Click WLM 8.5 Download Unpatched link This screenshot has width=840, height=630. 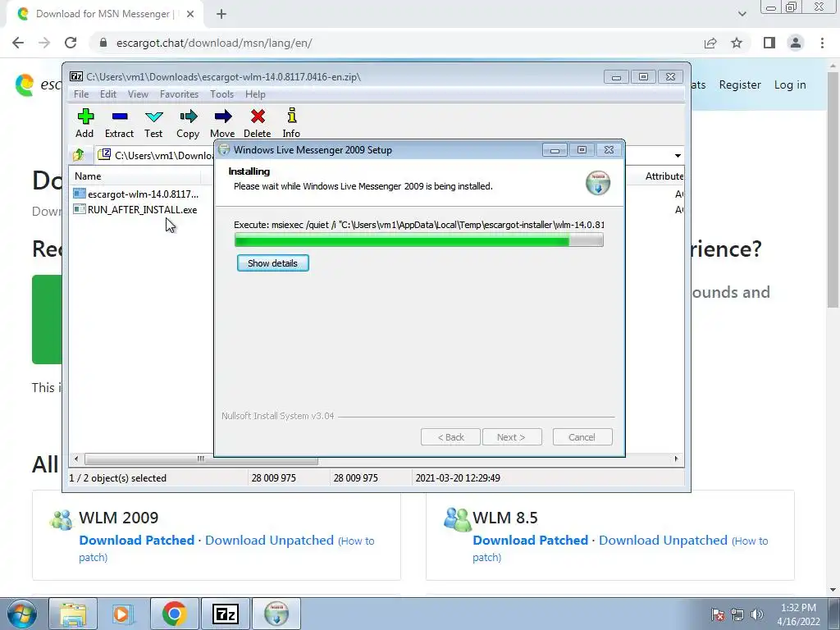click(663, 540)
